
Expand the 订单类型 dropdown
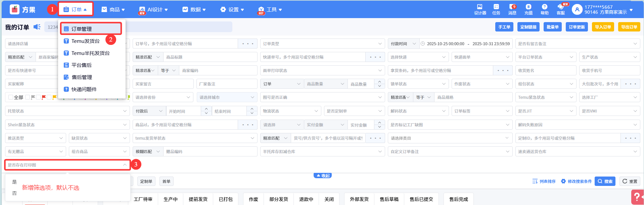[x=322, y=44]
